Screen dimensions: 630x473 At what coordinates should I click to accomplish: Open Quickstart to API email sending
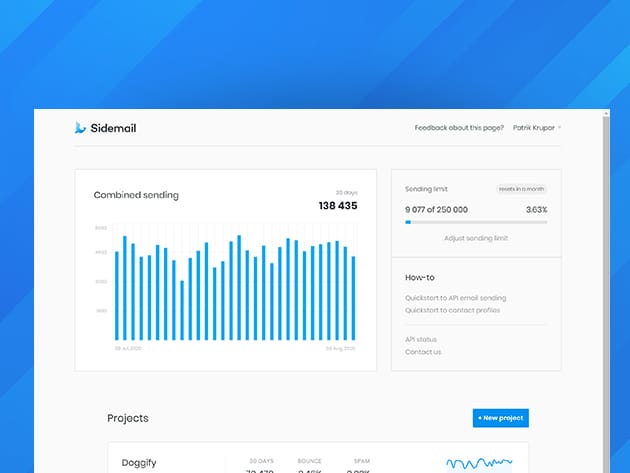(x=455, y=298)
